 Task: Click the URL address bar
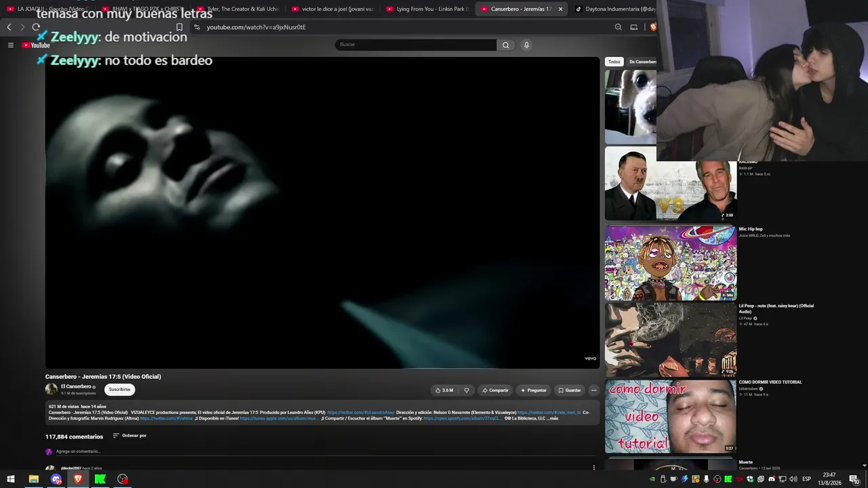(x=400, y=27)
